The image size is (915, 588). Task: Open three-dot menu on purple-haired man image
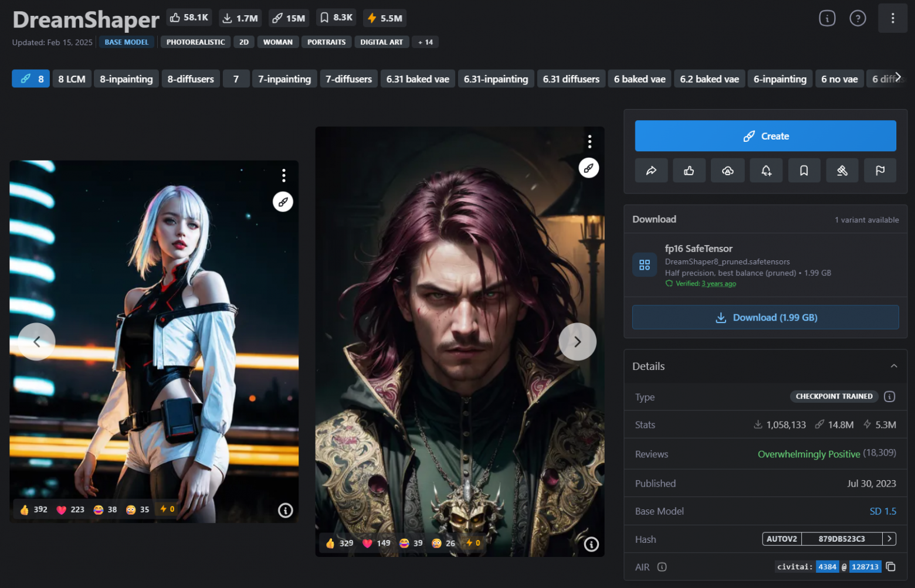[590, 141]
